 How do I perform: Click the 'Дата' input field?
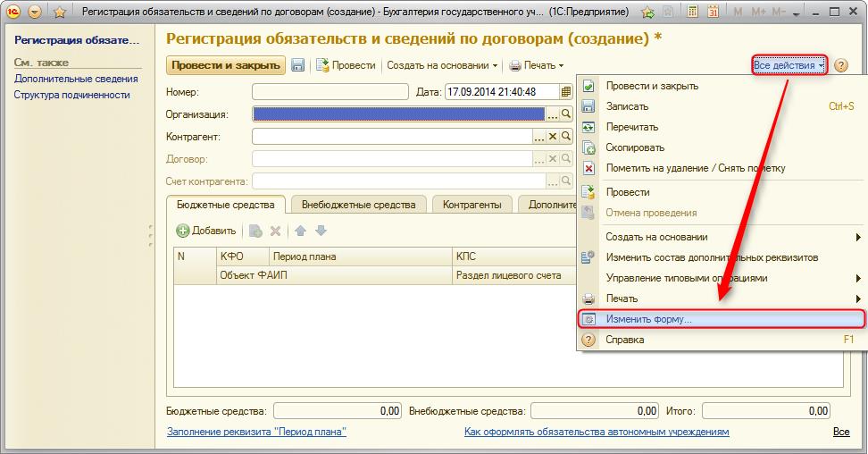point(502,92)
